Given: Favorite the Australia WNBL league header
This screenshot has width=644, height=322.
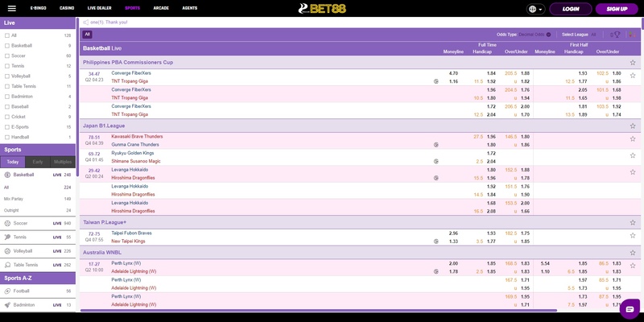Looking at the screenshot, I should pyautogui.click(x=633, y=253).
